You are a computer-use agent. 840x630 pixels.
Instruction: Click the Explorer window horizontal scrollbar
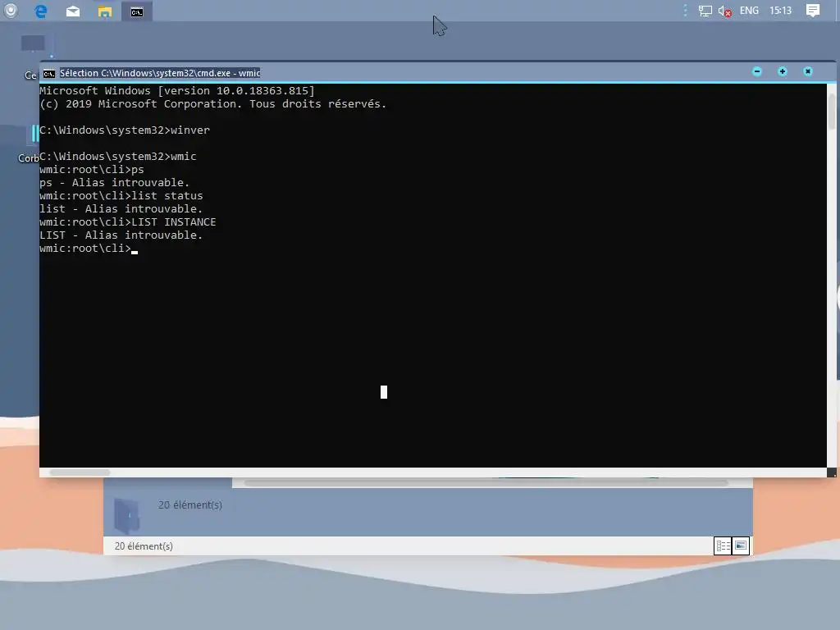tap(486, 482)
